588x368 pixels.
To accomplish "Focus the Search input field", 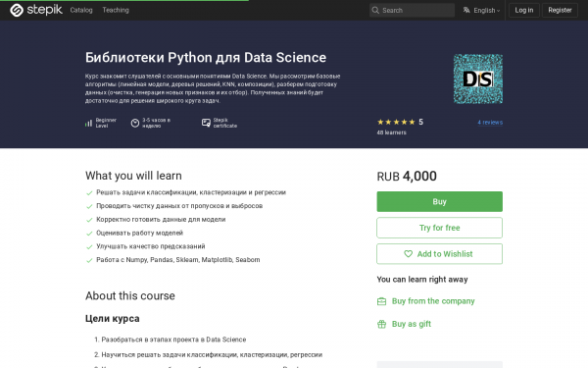I will (412, 10).
